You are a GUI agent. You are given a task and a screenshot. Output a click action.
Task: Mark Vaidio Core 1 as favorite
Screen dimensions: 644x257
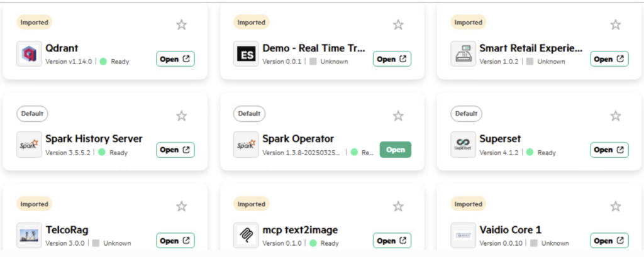(x=615, y=206)
